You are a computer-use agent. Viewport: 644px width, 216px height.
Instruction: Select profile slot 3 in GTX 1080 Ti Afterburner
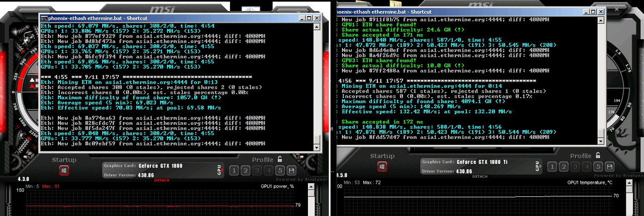[x=575, y=167]
